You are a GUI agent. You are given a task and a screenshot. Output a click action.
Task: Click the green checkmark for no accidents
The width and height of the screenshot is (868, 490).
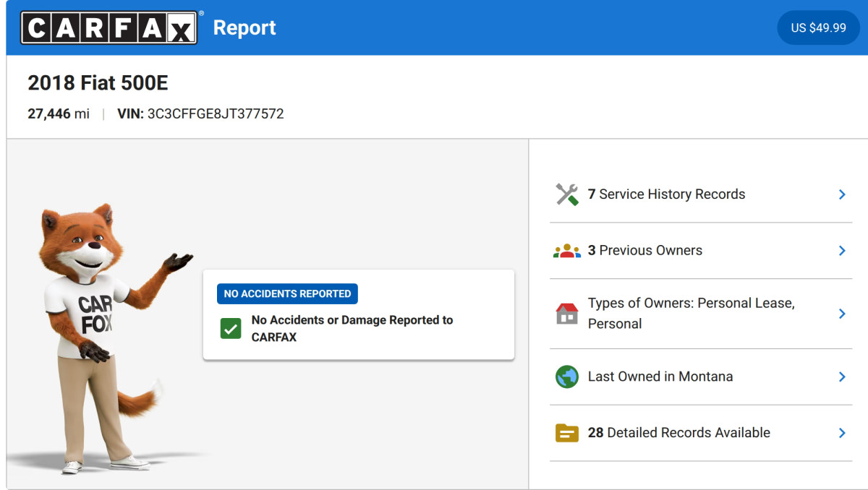[231, 329]
